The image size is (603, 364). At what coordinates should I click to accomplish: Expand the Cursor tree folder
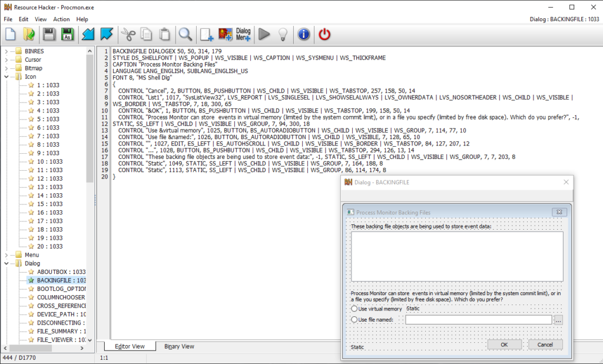click(6, 59)
